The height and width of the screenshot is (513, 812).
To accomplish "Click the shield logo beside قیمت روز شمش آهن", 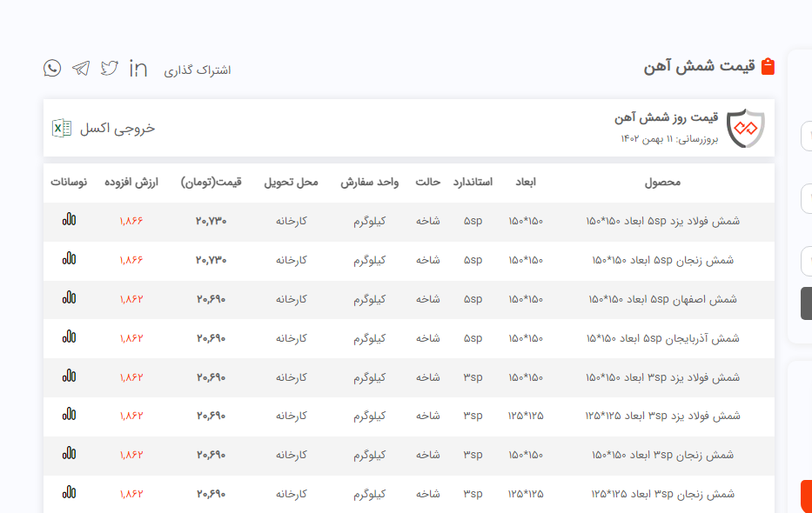I will 746,128.
